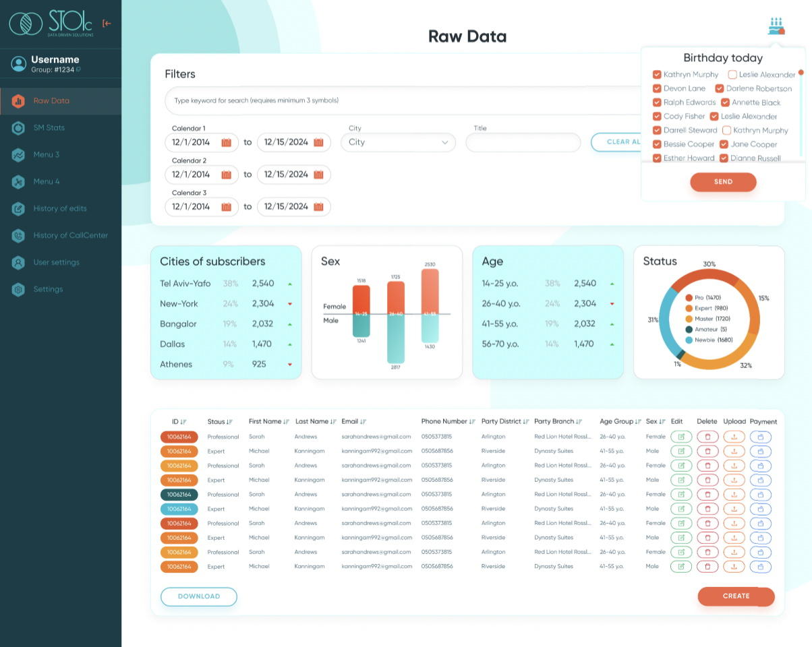This screenshot has height=647, width=812.
Task: Toggle the Darrell Steward checkbox
Action: click(657, 130)
